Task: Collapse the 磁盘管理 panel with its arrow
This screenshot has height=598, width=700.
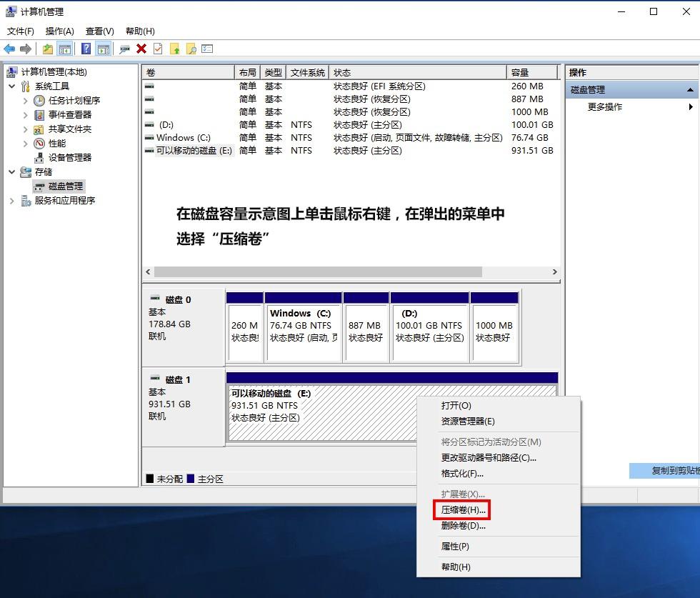Action: [x=691, y=89]
